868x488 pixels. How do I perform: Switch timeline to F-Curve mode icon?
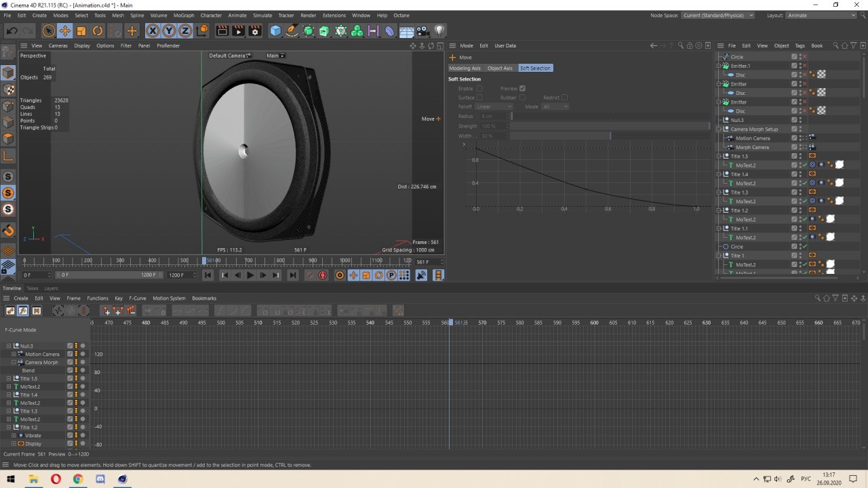click(x=23, y=310)
